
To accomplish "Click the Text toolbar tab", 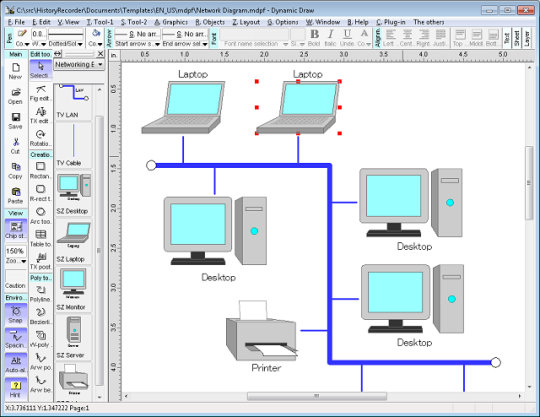I will point(506,38).
